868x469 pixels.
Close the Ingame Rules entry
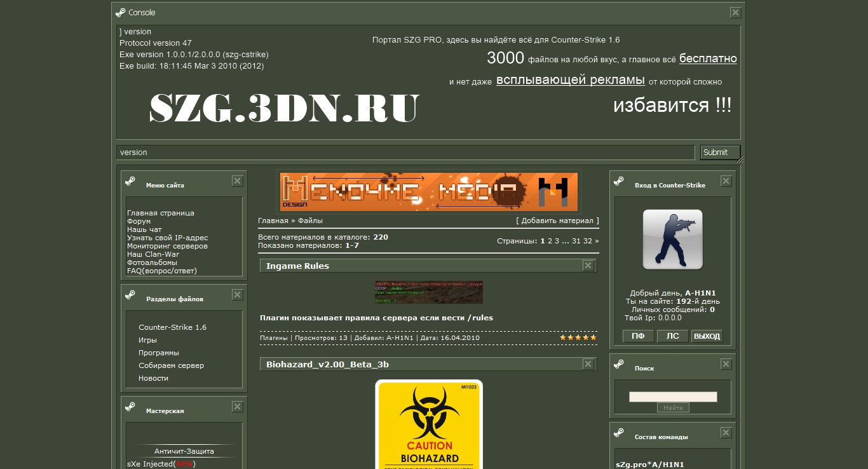[x=588, y=266]
